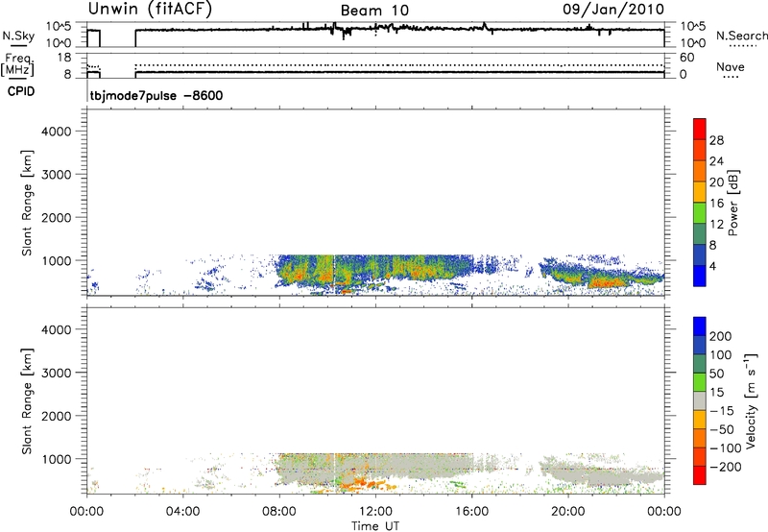Click the 'N.Sky' legend label
The height and width of the screenshot is (532, 768).
18,36
